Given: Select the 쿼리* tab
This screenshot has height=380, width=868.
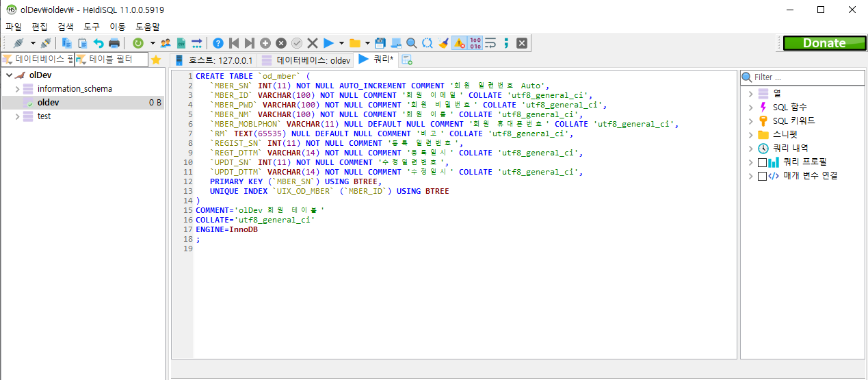Looking at the screenshot, I should 377,60.
